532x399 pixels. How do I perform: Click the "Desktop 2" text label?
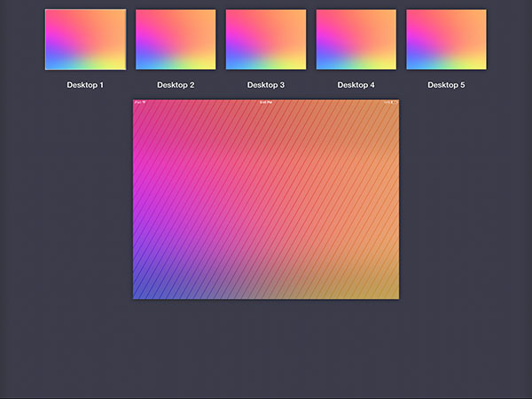176,85
